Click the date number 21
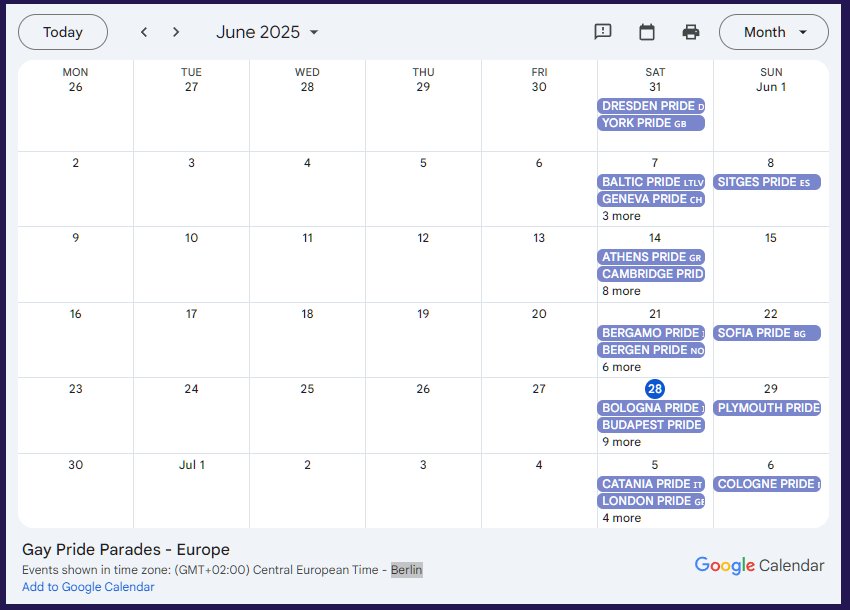This screenshot has height=610, width=850. click(655, 314)
